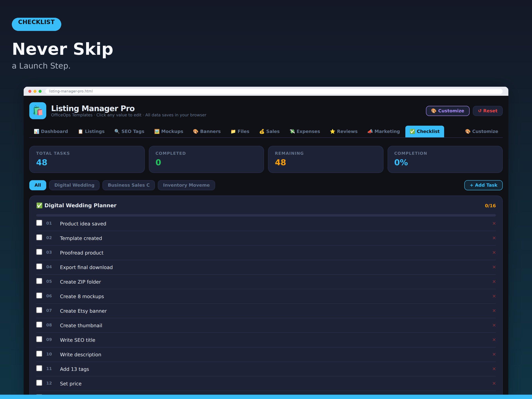Delete the 'Proofread product' task with X
Screen dimensions: 532x399
pos(494,253)
